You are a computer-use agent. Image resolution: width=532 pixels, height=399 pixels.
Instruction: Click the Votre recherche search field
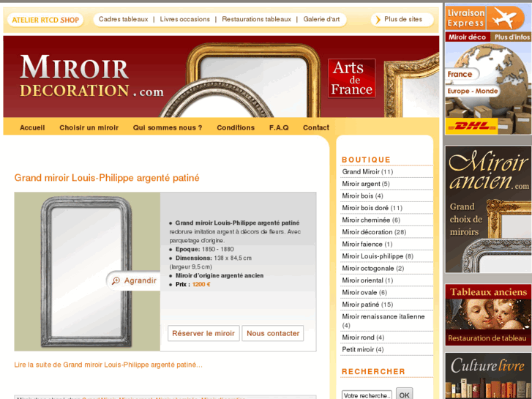coord(367,395)
